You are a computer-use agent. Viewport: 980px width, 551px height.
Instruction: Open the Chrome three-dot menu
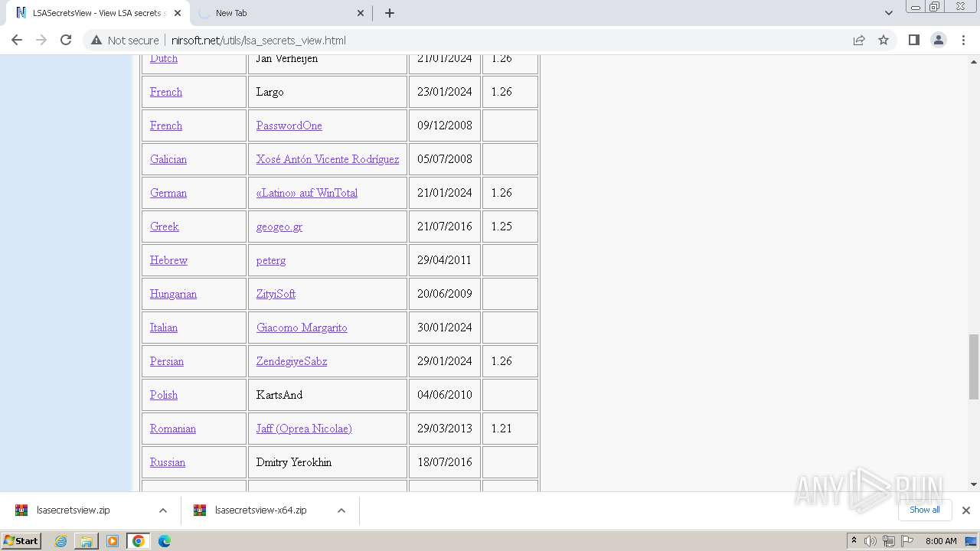pos(964,40)
